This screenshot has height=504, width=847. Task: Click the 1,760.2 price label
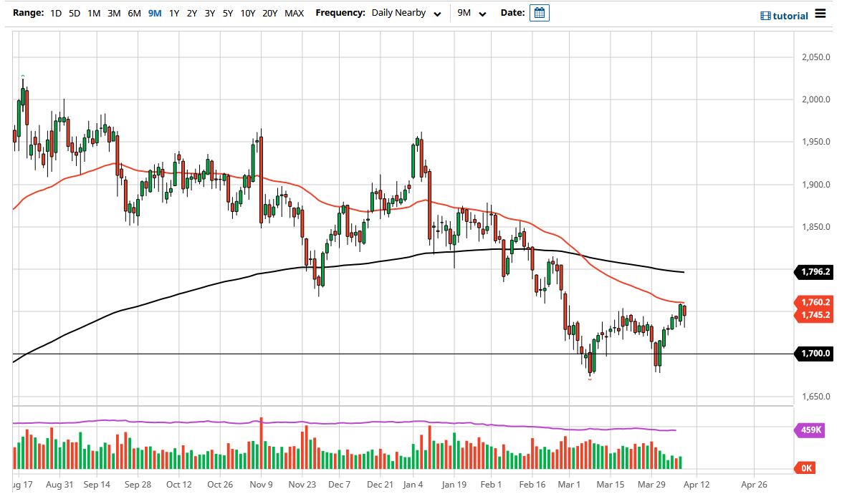813,302
